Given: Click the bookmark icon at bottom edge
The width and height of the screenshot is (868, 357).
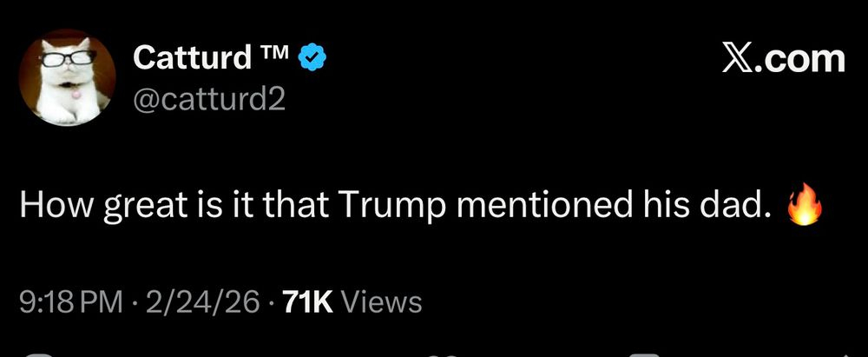Looking at the screenshot, I should 642,354.
